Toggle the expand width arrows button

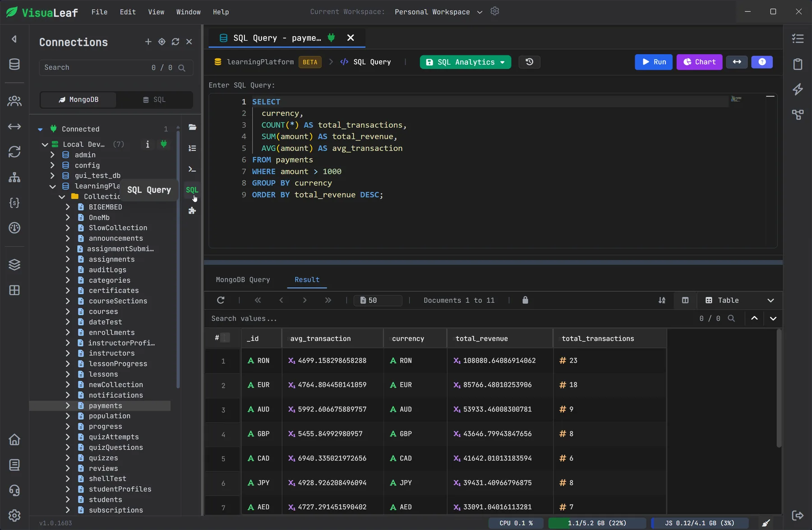click(x=737, y=62)
